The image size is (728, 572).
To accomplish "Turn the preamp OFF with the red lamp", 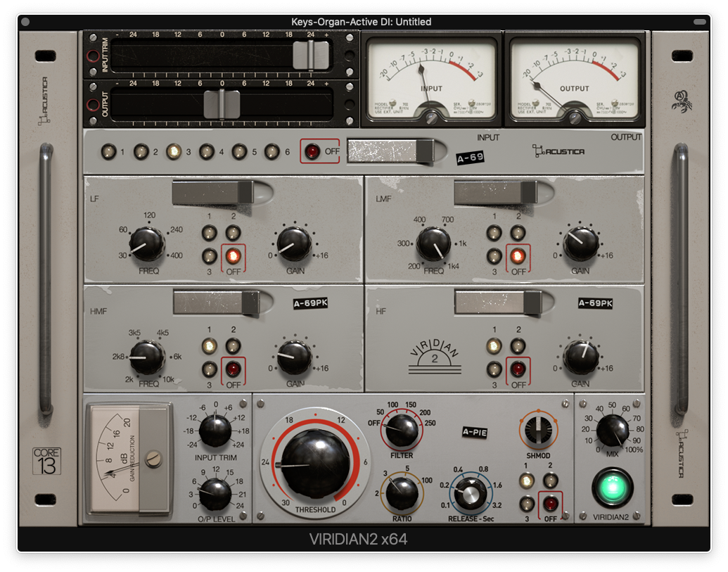I will coord(312,151).
